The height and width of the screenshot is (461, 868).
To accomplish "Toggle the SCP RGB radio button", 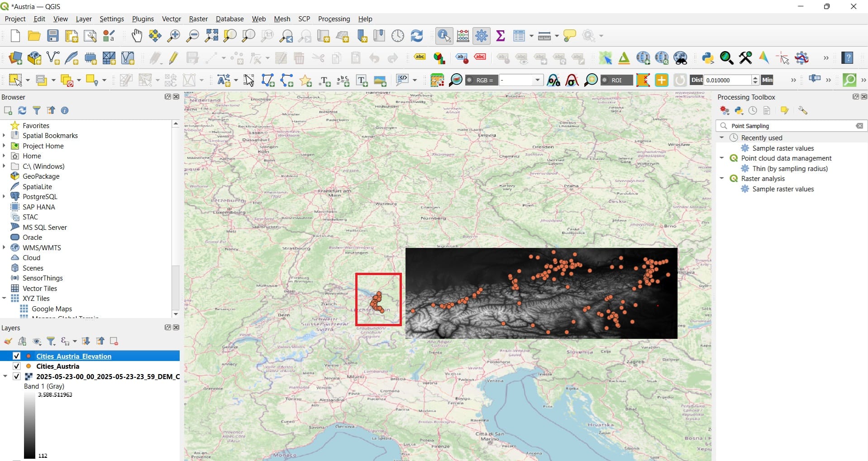I will tap(470, 80).
